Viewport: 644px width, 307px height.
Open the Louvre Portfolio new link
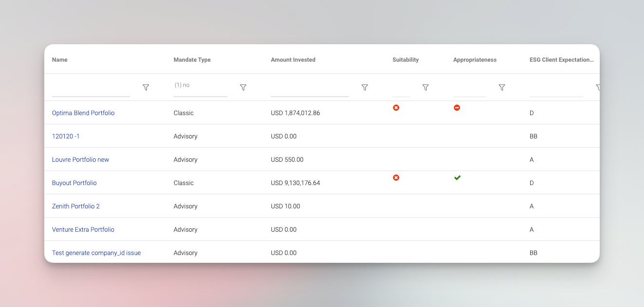(80, 160)
